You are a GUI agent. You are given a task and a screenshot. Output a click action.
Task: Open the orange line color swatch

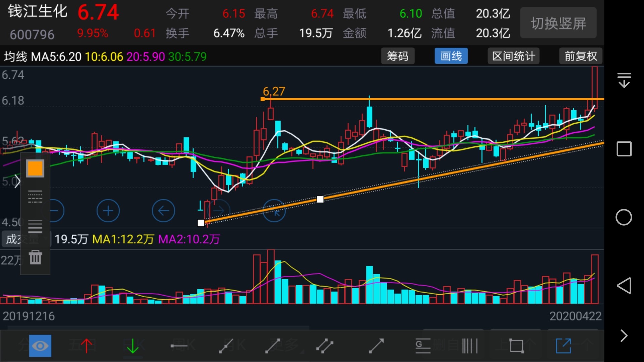click(x=35, y=168)
